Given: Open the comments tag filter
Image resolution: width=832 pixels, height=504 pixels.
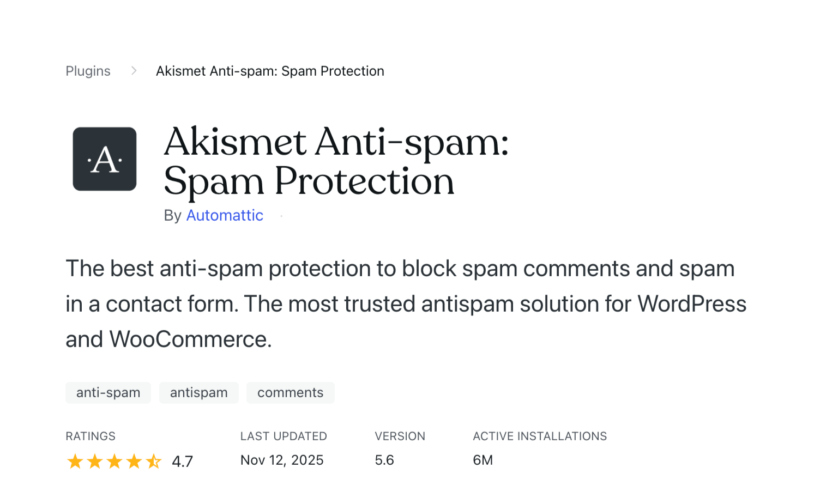Looking at the screenshot, I should [290, 392].
